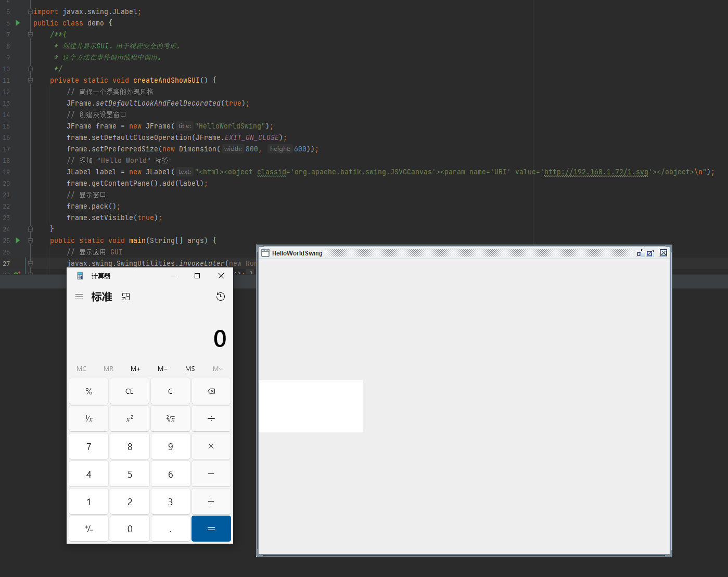Click the EXIT_ON_CLOSE constant in code
728x577 pixels.
(x=252, y=137)
